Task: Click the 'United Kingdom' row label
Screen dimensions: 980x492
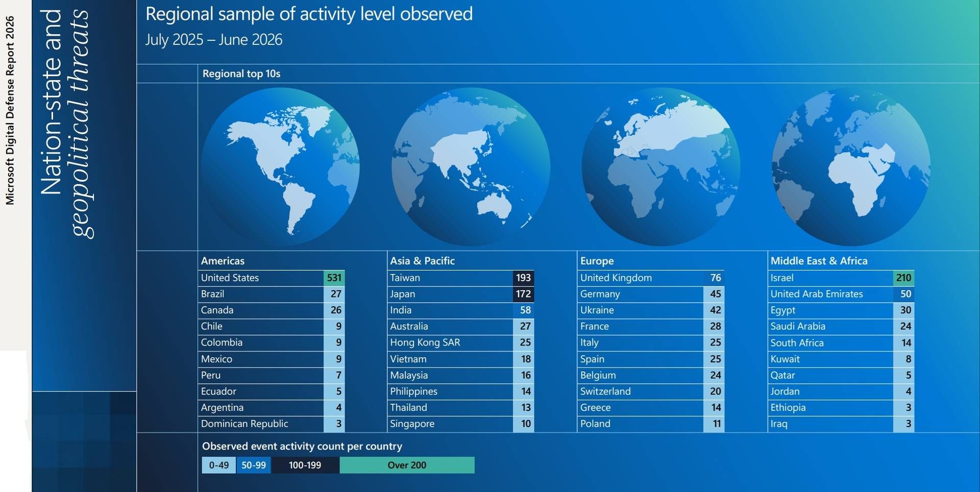Action: coord(616,278)
